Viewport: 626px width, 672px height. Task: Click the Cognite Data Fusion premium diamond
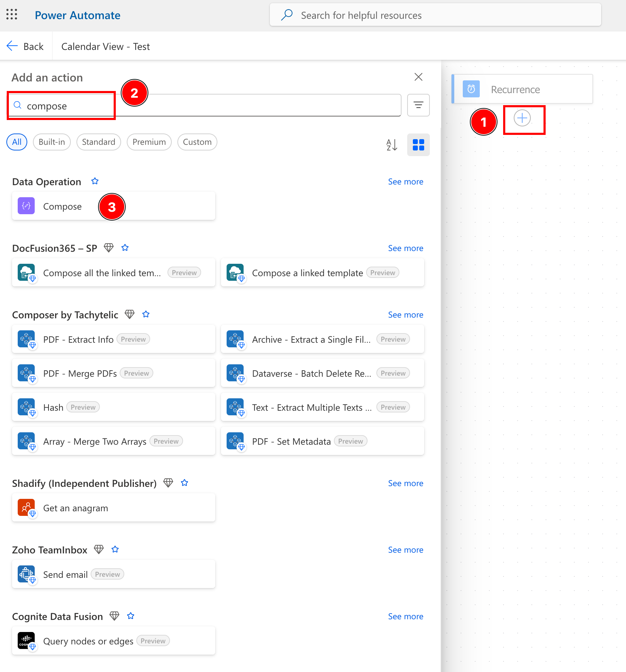(114, 616)
